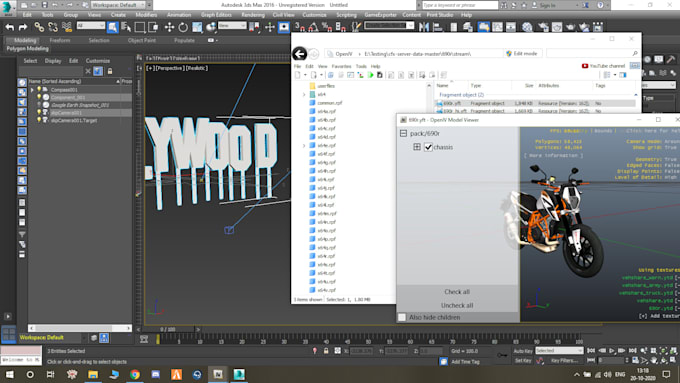Open the Material Editor teapot-sphere icon
The width and height of the screenshot is (680, 383).
point(526,27)
